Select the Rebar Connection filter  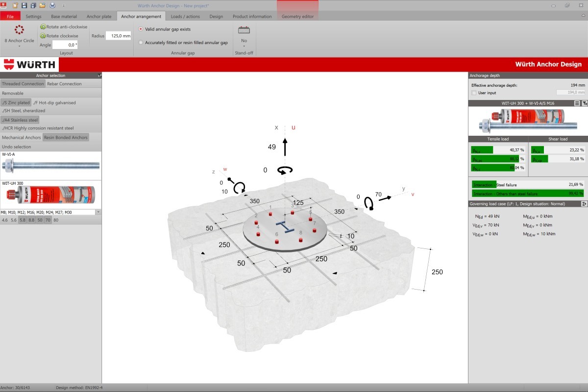[64, 84]
